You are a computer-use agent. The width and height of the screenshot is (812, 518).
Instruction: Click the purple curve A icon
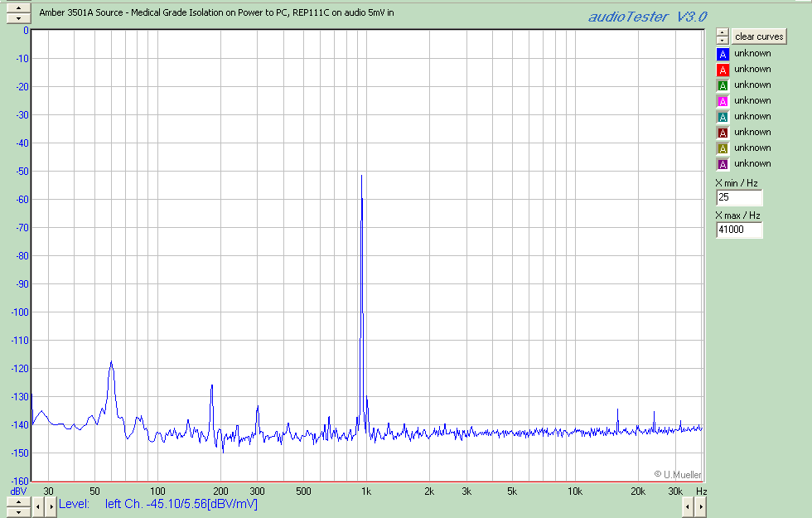pyautogui.click(x=723, y=164)
